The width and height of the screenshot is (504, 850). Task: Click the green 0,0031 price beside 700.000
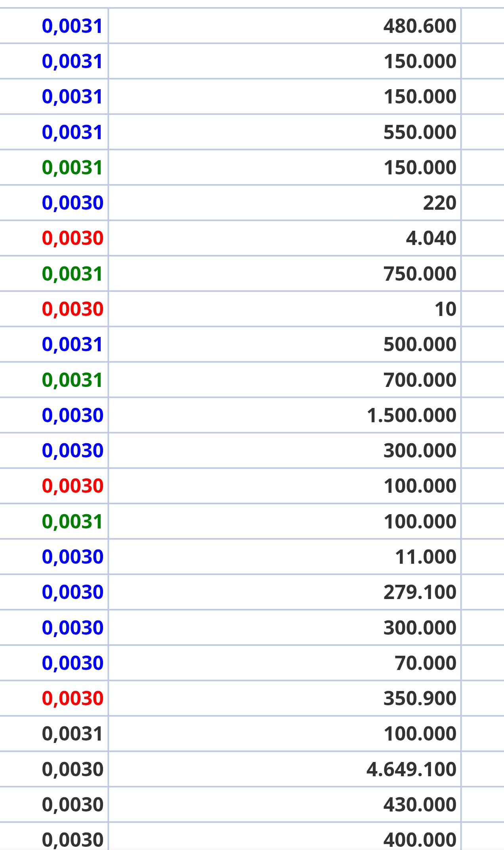click(73, 380)
